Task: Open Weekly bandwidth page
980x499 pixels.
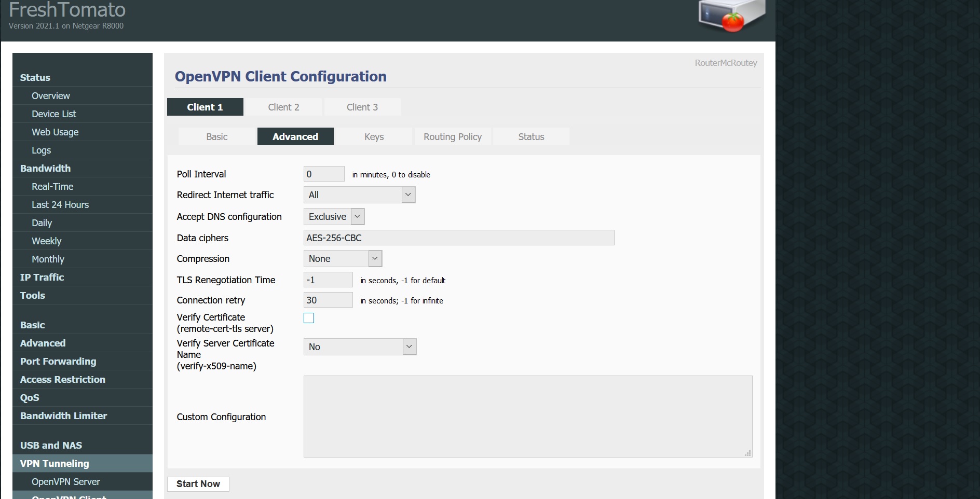Action: pyautogui.click(x=83, y=241)
